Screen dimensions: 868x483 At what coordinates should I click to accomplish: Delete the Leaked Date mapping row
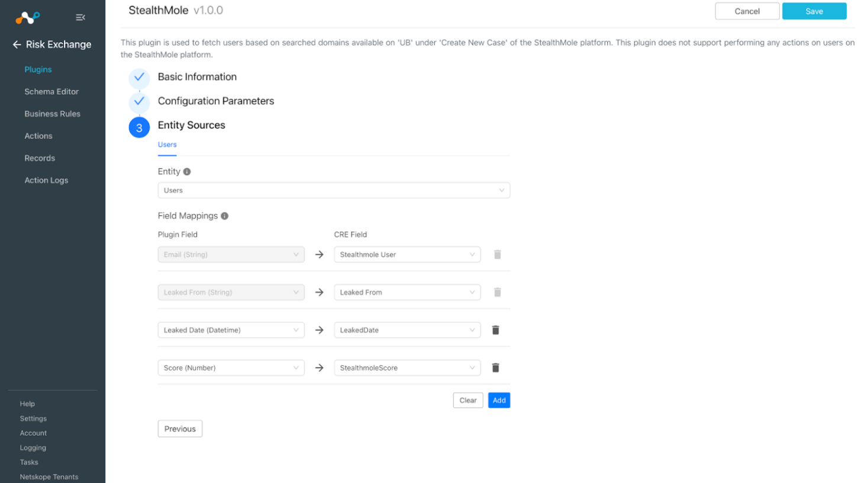(x=496, y=330)
